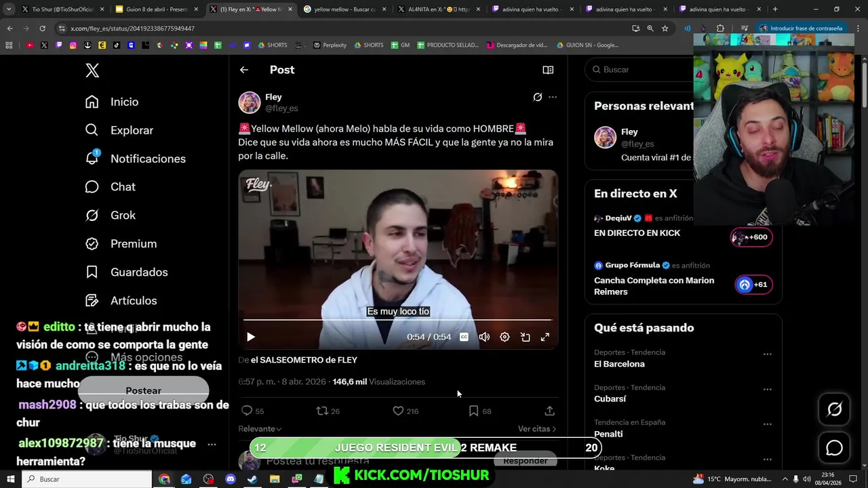
Task: Open el SALSEOMETRO de FLEY link
Action: click(x=304, y=360)
